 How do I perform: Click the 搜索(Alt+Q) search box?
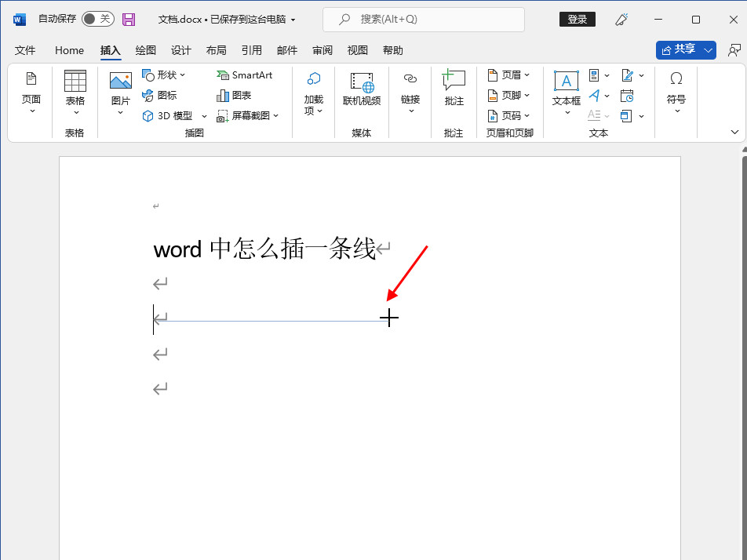pos(424,20)
